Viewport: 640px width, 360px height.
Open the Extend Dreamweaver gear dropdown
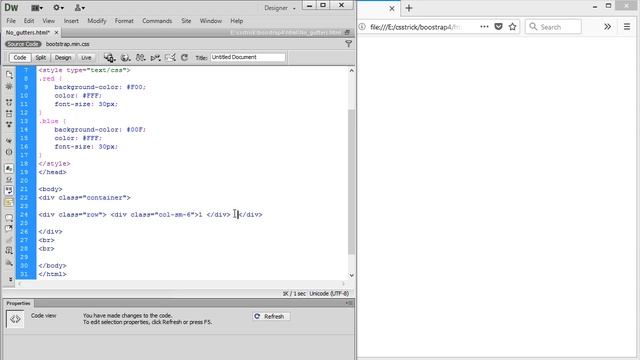tap(59, 8)
